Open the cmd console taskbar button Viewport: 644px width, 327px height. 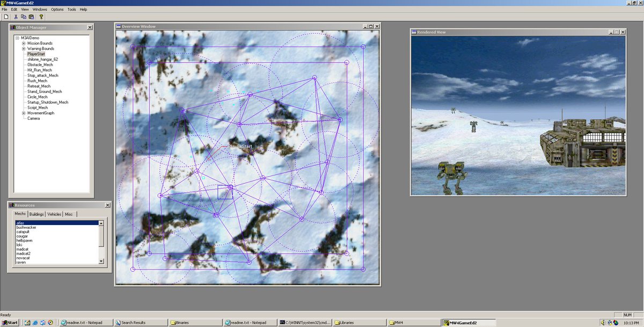304,322
